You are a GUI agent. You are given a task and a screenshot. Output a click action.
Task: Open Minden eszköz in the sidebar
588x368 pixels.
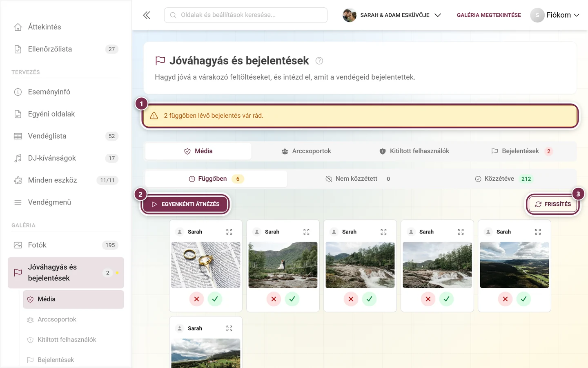(66, 180)
